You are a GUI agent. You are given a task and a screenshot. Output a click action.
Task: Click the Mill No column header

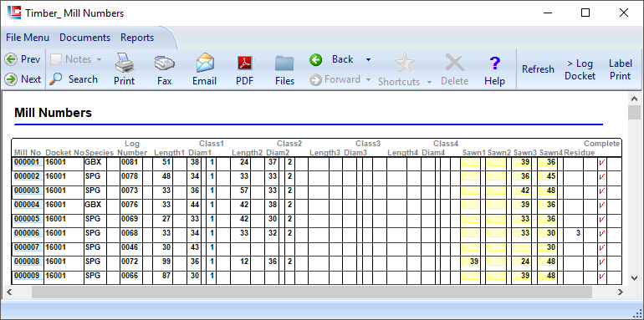click(28, 153)
